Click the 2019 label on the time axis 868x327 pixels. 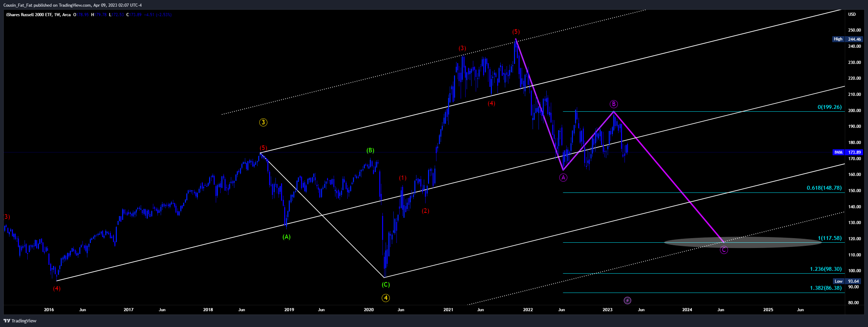click(x=289, y=310)
